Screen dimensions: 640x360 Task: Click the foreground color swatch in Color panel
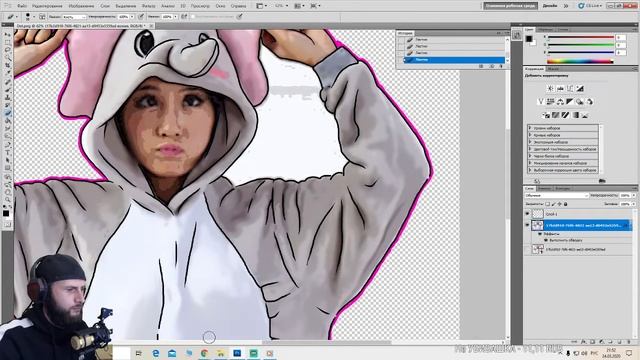529,39
